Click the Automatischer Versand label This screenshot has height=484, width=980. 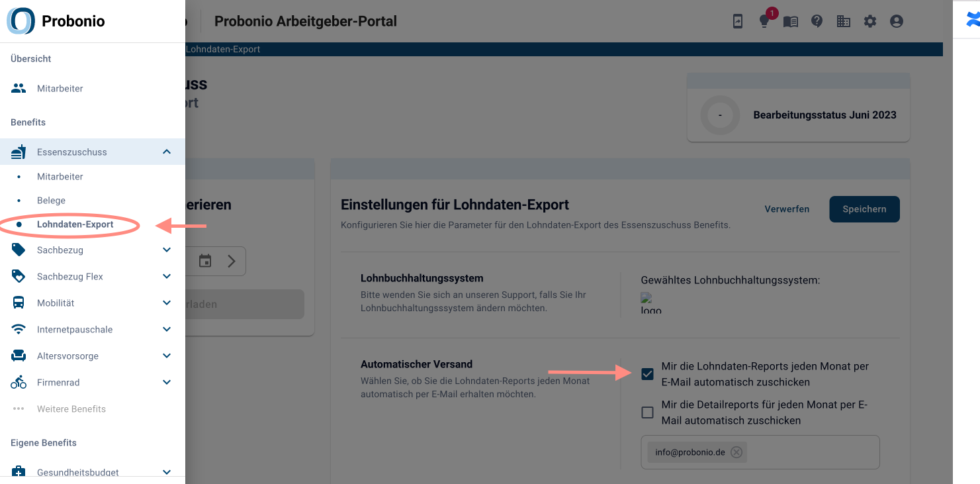(x=417, y=364)
